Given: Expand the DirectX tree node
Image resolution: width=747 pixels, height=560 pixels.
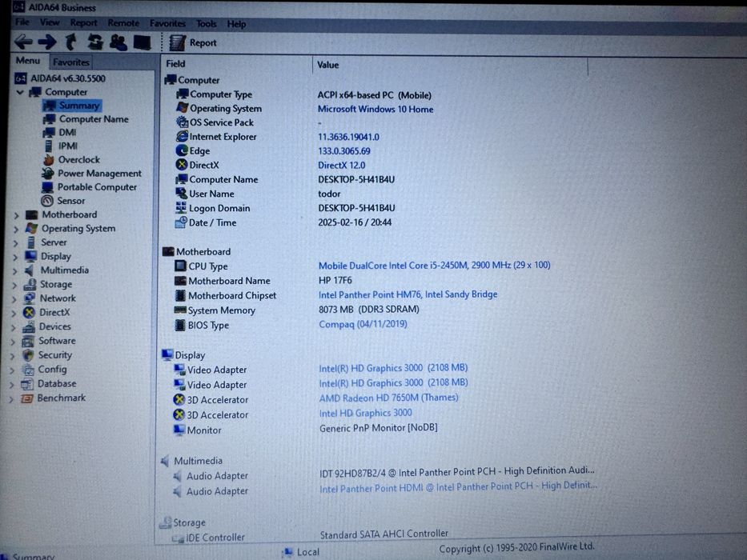Looking at the screenshot, I should [14, 314].
